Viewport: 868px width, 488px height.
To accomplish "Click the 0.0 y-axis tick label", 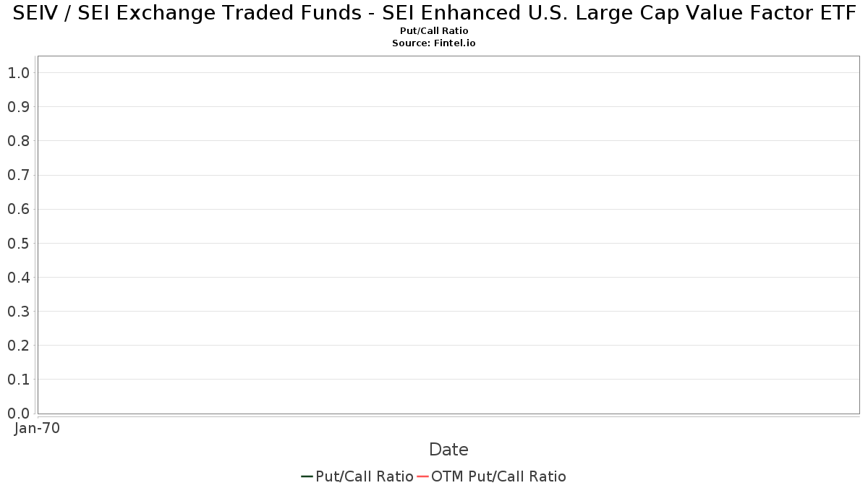I will point(18,414).
